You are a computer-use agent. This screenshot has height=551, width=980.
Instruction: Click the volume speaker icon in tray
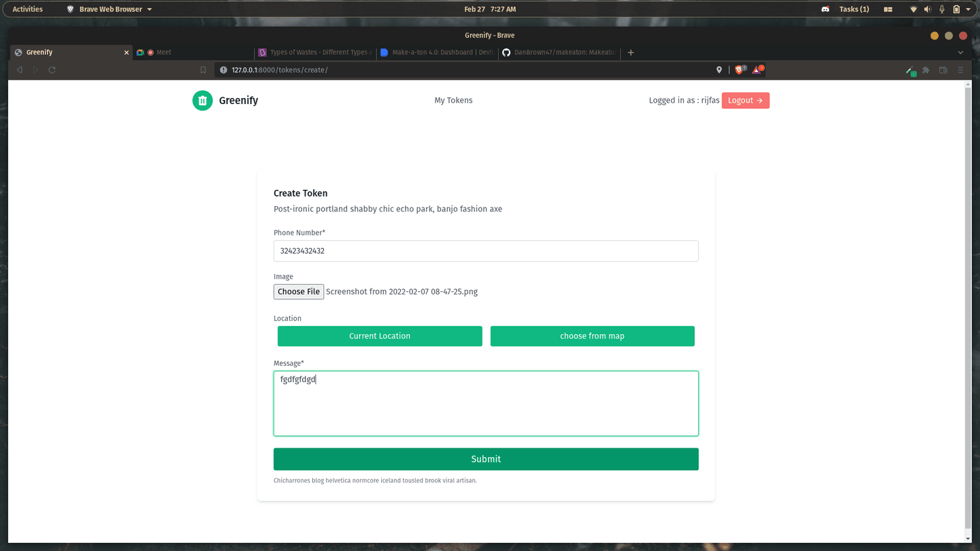928,10
